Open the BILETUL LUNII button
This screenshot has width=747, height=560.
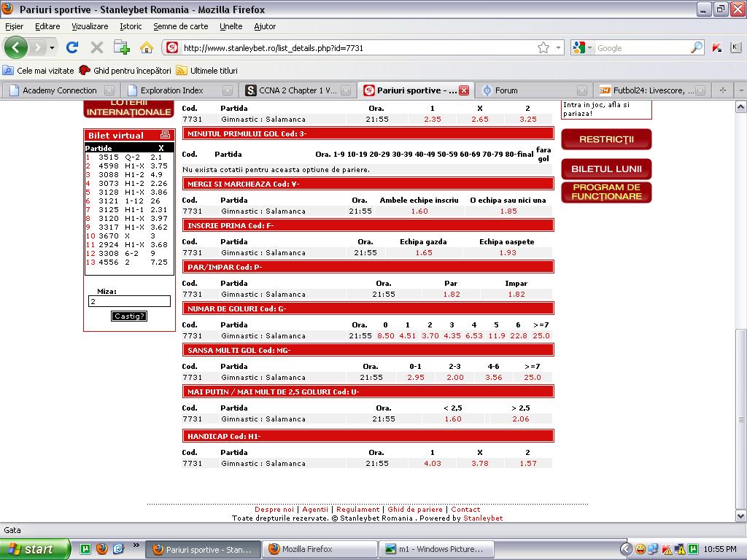[606, 169]
